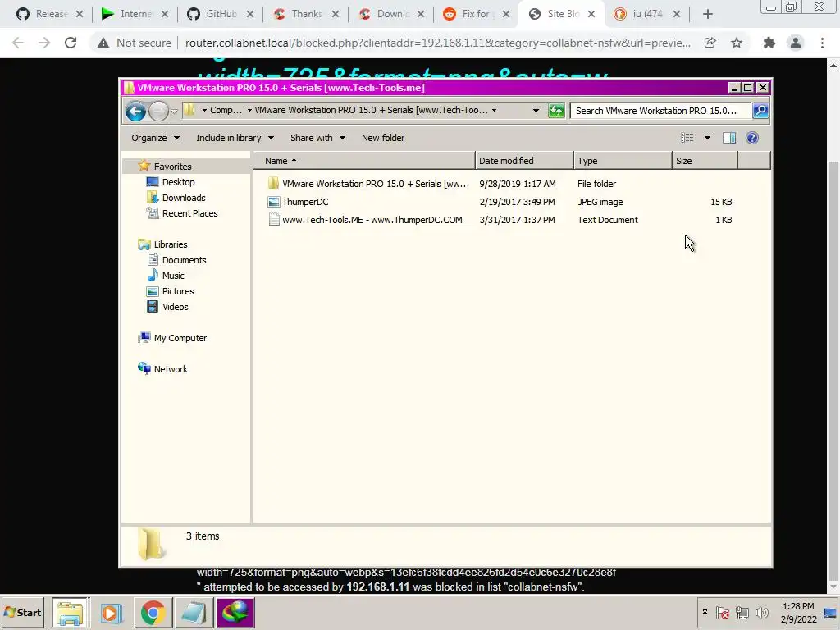
Task: Open a new Chrome tab
Action: (708, 15)
